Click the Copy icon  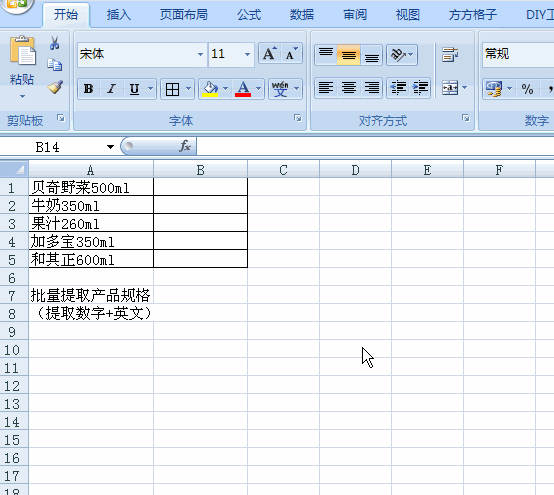point(54,65)
